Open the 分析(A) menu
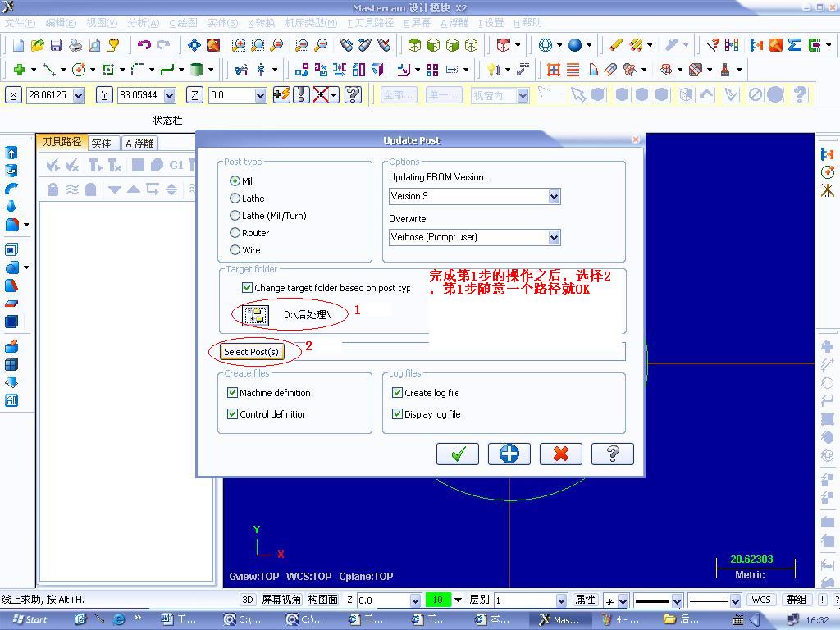 143,22
